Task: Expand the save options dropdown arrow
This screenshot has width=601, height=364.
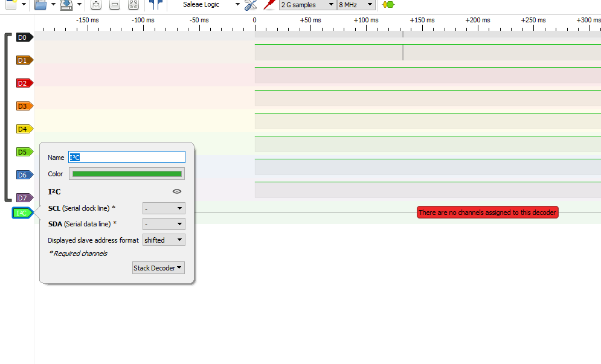Action: click(x=79, y=5)
